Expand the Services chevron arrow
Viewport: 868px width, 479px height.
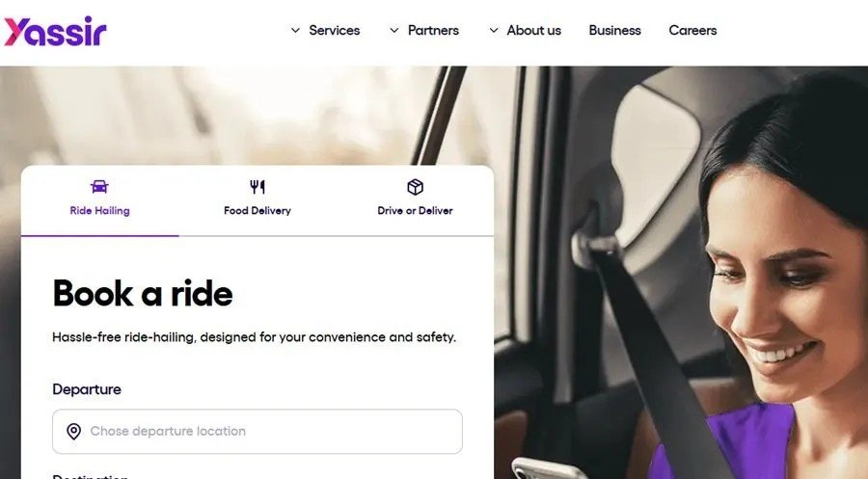[x=296, y=31]
